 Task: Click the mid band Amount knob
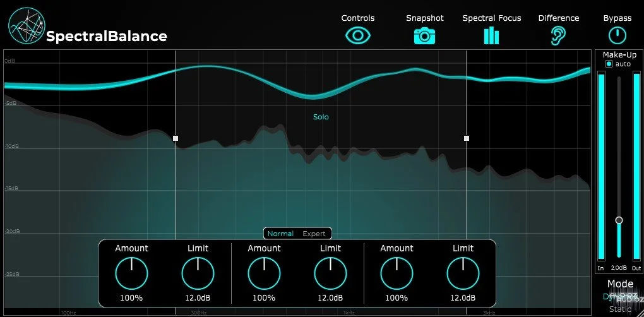(x=264, y=273)
